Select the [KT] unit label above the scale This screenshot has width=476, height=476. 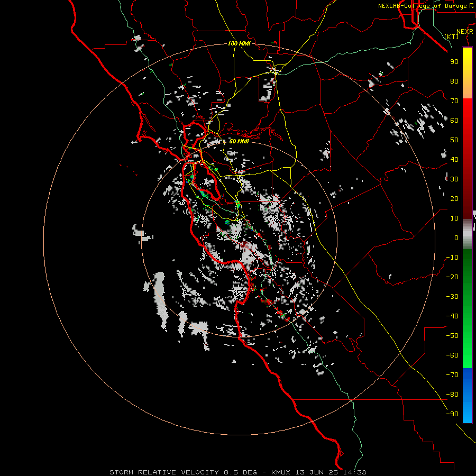click(x=452, y=36)
